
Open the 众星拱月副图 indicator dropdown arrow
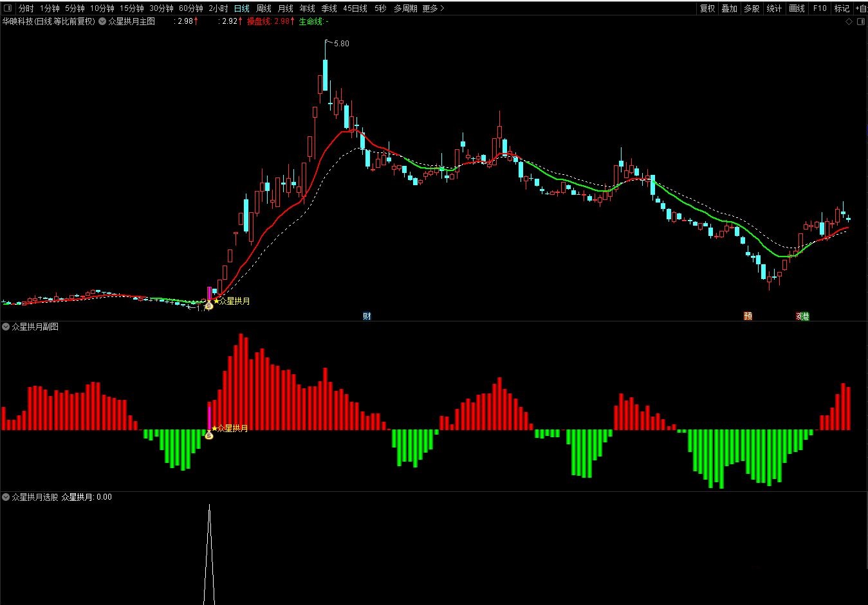click(x=6, y=327)
